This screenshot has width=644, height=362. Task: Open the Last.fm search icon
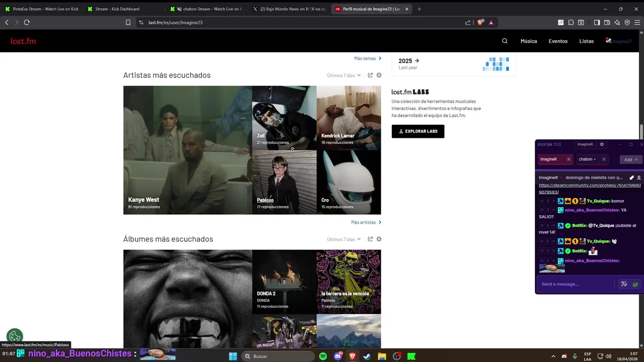[505, 41]
